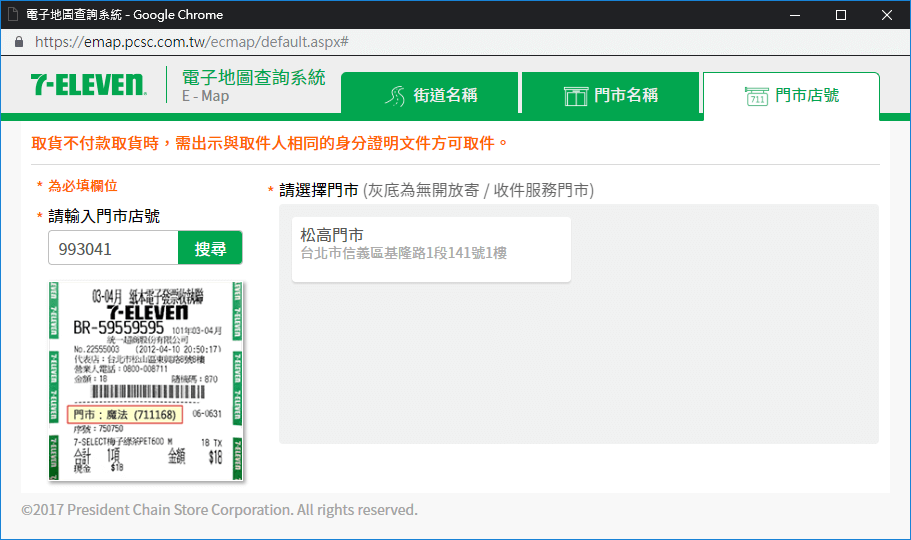Screen dimensions: 911x540
Task: Click the street road icon on 街道名稱 tab
Action: point(396,96)
